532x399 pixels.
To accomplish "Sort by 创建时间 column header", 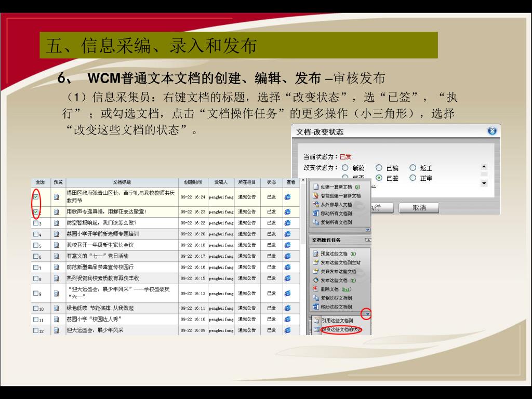I will tap(193, 182).
